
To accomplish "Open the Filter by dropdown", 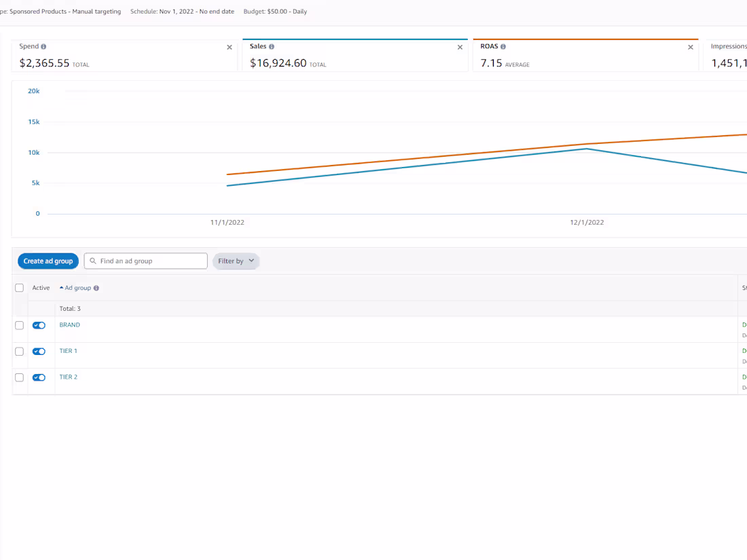I will tap(236, 261).
